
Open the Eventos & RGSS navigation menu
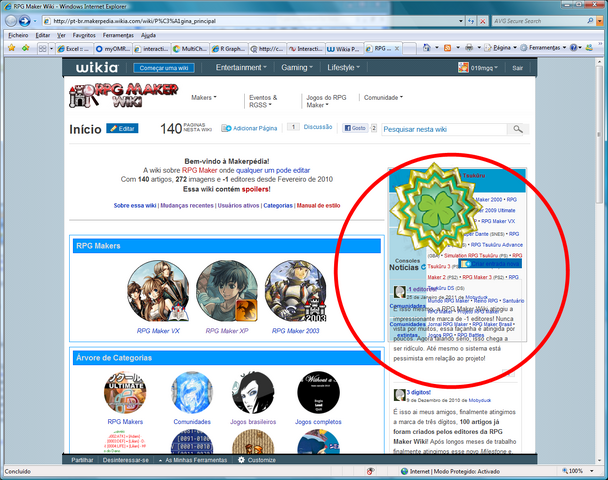pos(263,101)
